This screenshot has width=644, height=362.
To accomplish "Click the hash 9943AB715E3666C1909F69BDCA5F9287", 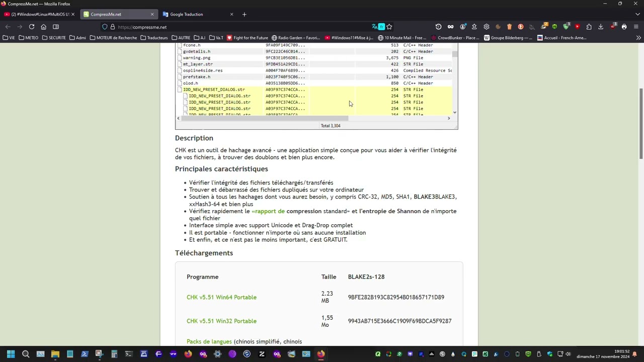I will click(399, 321).
